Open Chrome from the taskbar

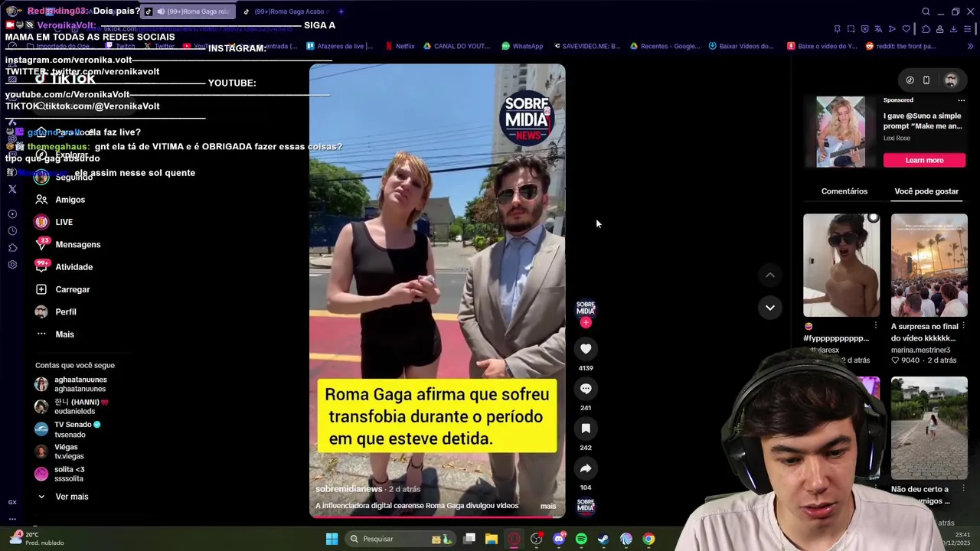coord(648,539)
